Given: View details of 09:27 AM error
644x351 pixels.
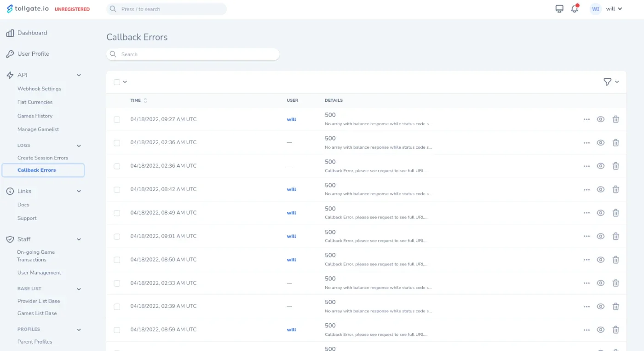Looking at the screenshot, I should pyautogui.click(x=600, y=119).
